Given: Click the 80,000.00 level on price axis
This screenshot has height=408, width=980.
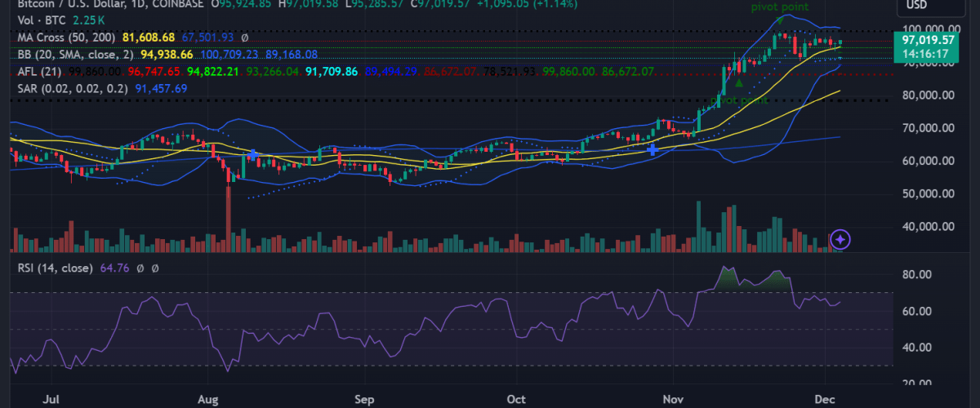Looking at the screenshot, I should [x=927, y=95].
